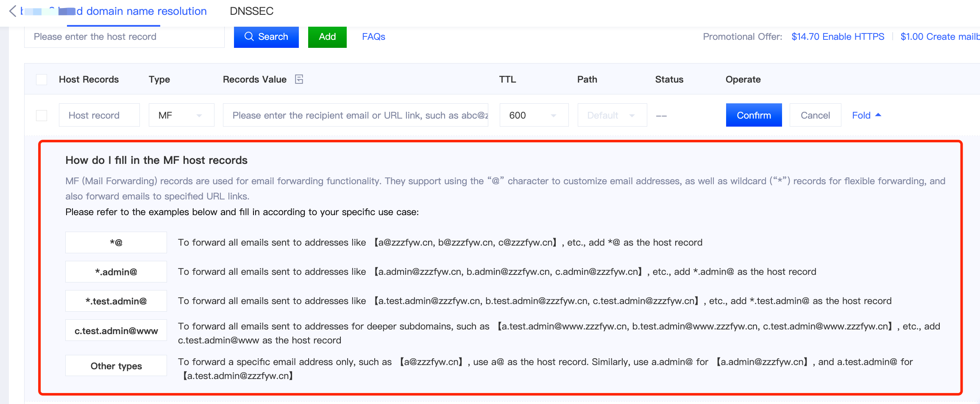The height and width of the screenshot is (404, 980).
Task: Open the MF type dropdown
Action: tap(181, 115)
